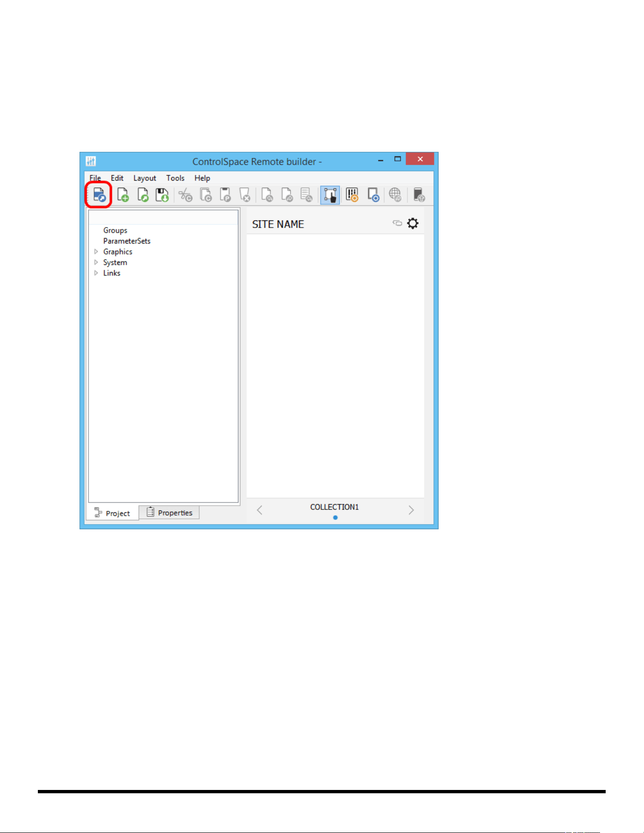Screen dimensions: 644x833
Task: Click the Redo document icon
Action: pyautogui.click(x=287, y=195)
